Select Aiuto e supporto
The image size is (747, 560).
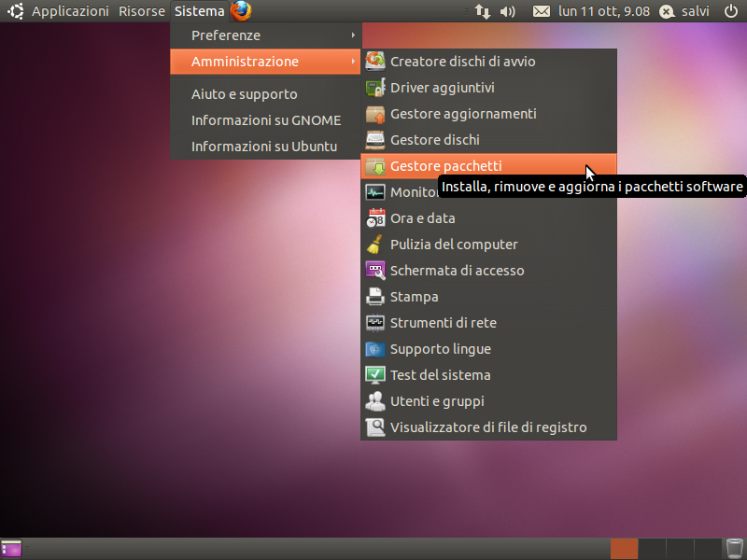[x=265, y=94]
